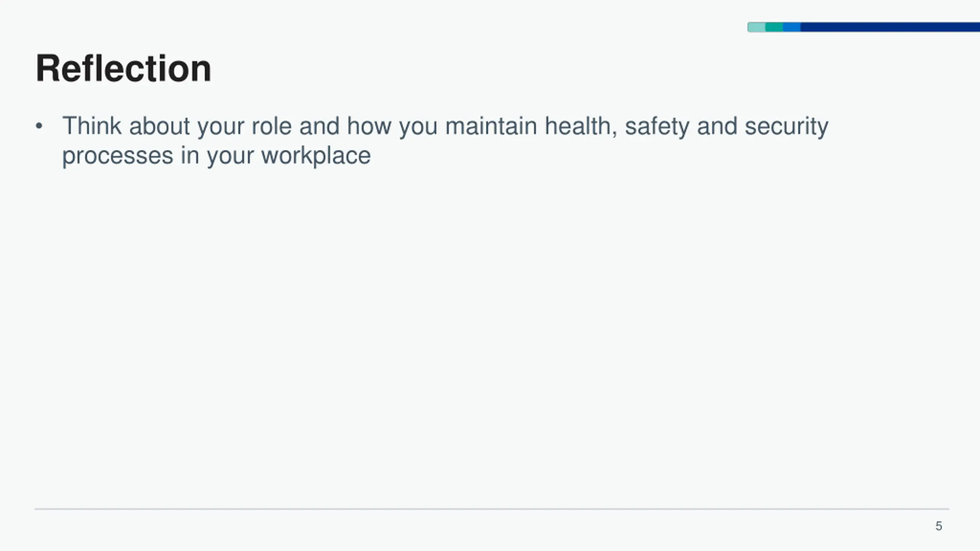Click the Reflection slide title

point(123,68)
